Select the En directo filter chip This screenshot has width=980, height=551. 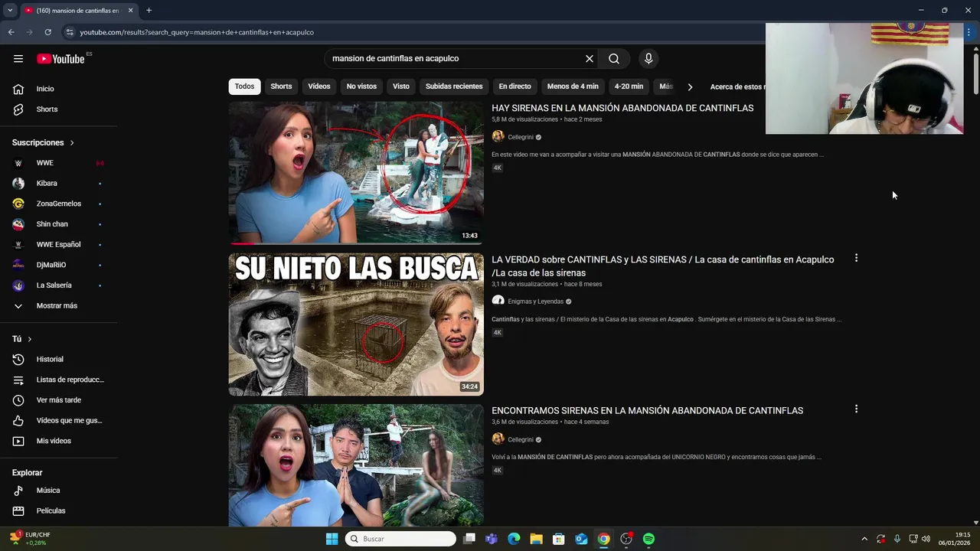coord(514,86)
